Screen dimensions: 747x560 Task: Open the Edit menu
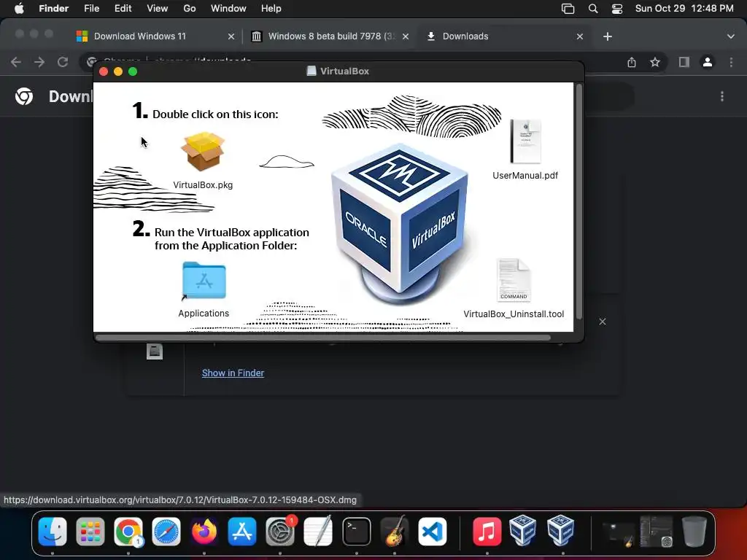click(x=123, y=9)
